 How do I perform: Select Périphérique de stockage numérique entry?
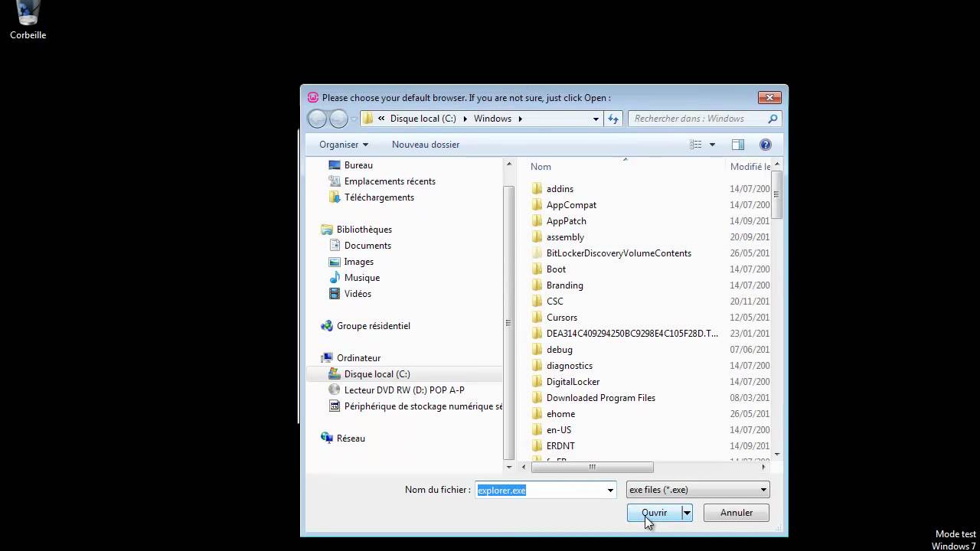pos(423,406)
